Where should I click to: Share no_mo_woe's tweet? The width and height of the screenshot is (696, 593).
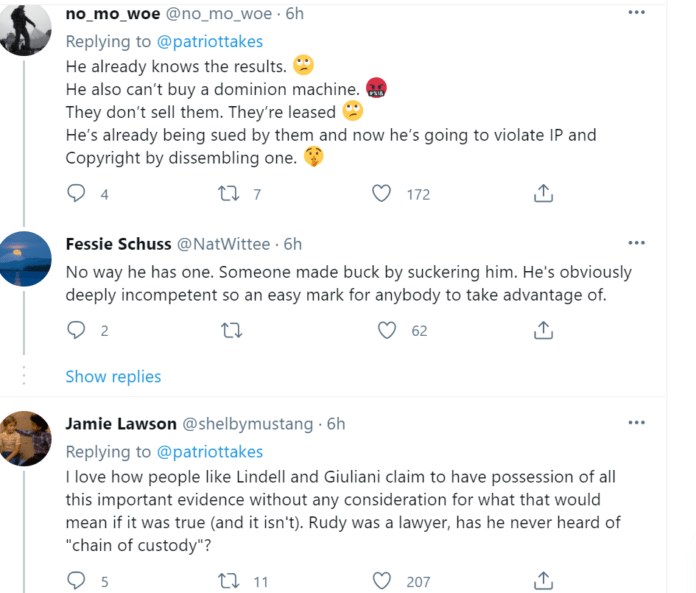tap(543, 194)
